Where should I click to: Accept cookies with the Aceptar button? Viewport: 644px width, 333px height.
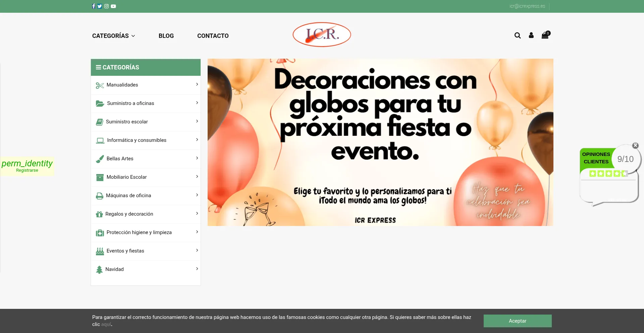(517, 321)
